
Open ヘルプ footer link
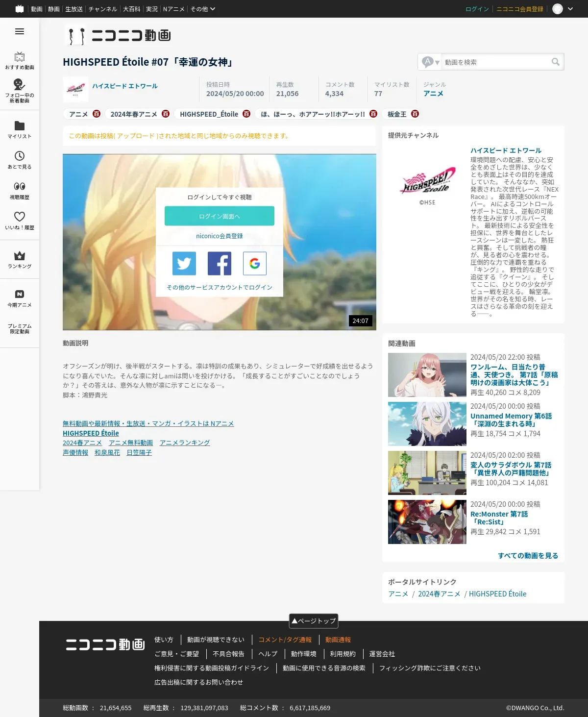point(268,654)
